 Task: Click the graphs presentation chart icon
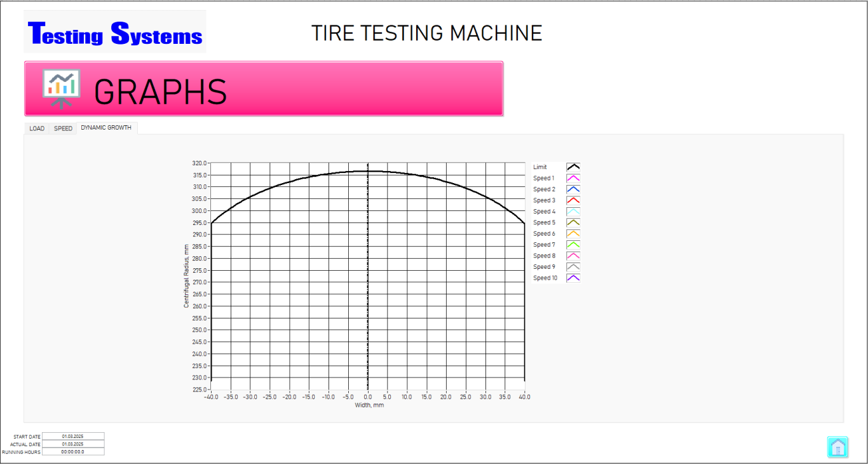tap(61, 88)
